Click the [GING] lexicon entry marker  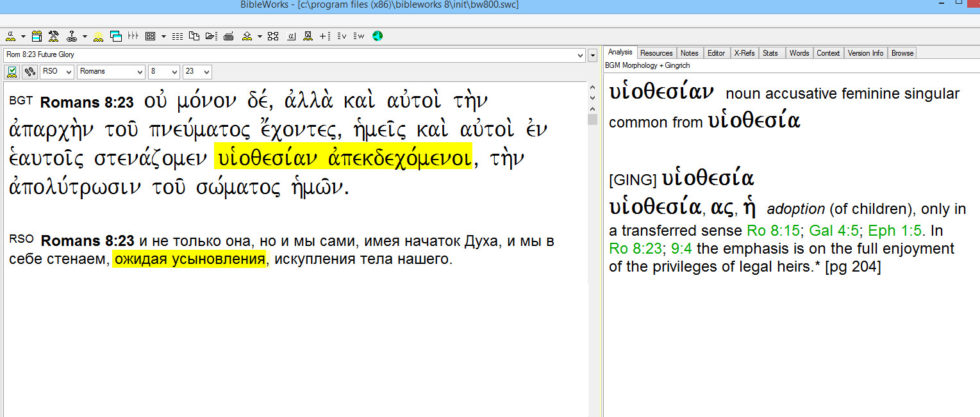point(633,180)
